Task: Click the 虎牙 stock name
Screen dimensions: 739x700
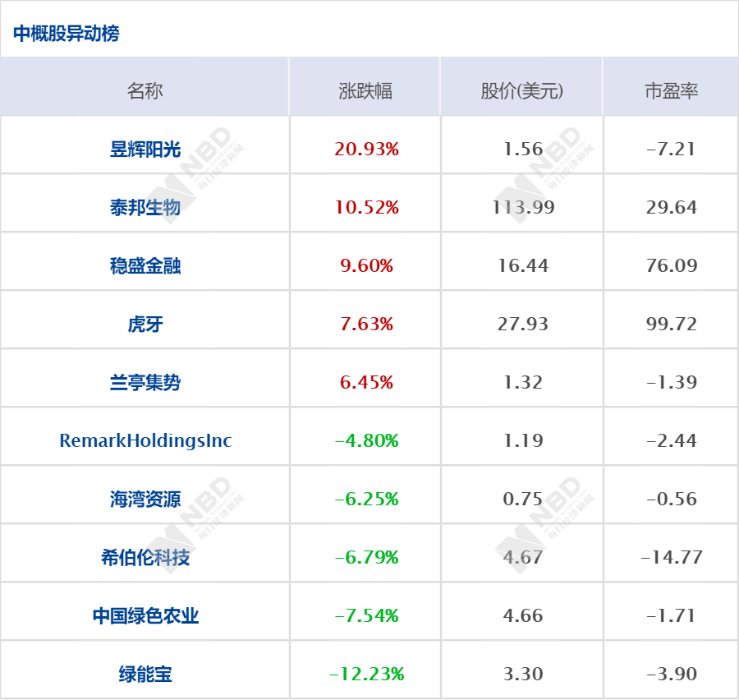Action: 145,324
